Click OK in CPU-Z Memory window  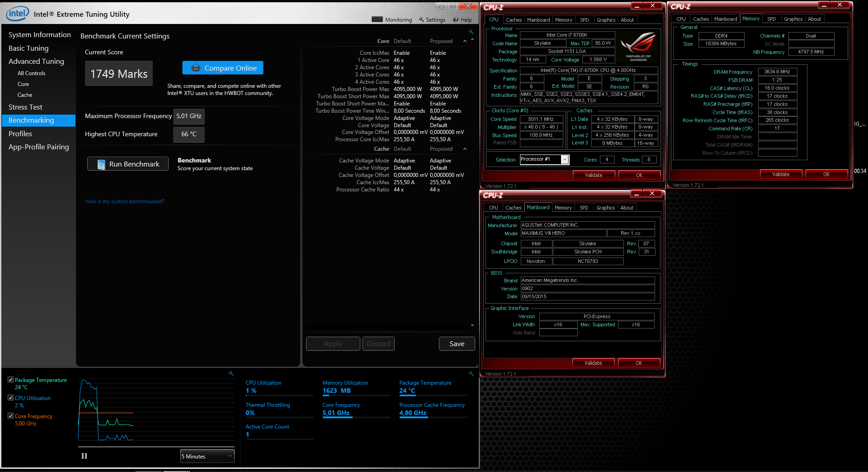[x=826, y=174]
